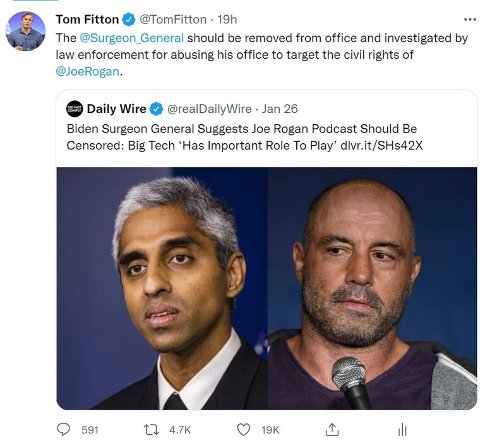Screen dimensions: 485x448
Task: Click the Daily Wire account name
Action: [x=116, y=109]
